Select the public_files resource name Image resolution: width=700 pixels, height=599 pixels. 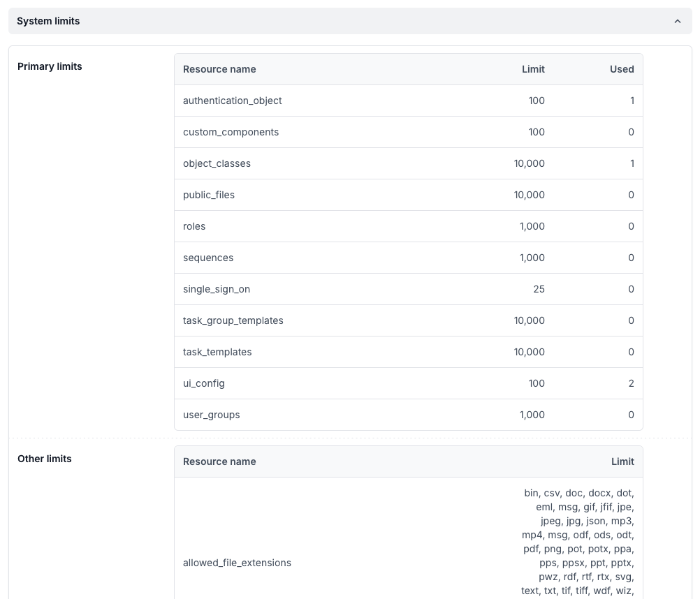pyautogui.click(x=208, y=195)
